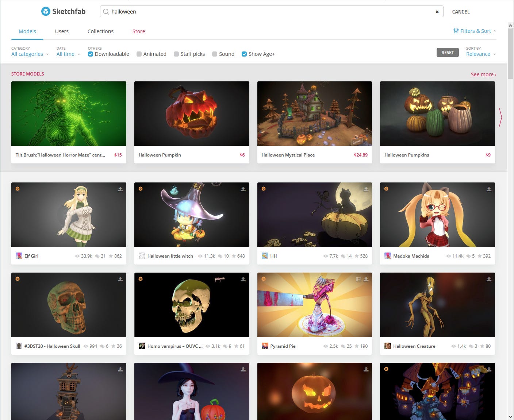Click the See more link
This screenshot has width=514, height=420.
click(483, 74)
